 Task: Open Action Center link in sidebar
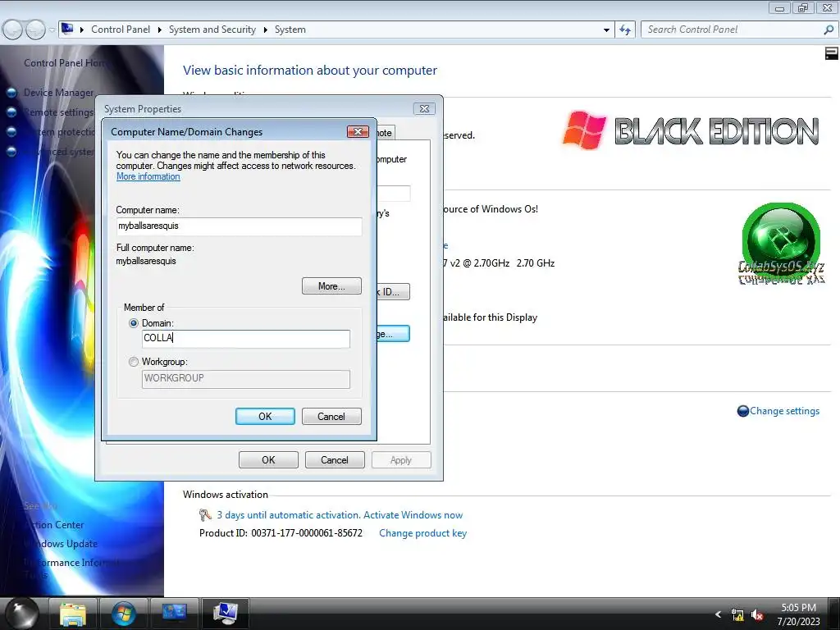(x=54, y=525)
